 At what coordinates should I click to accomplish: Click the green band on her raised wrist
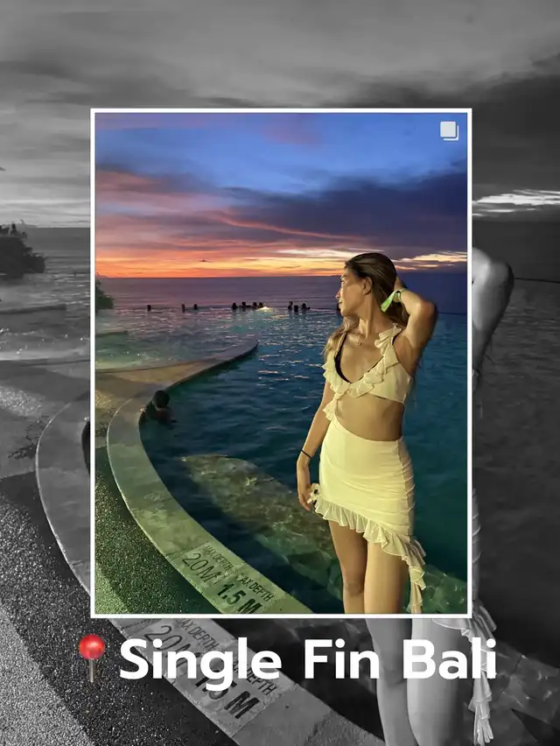point(390,299)
